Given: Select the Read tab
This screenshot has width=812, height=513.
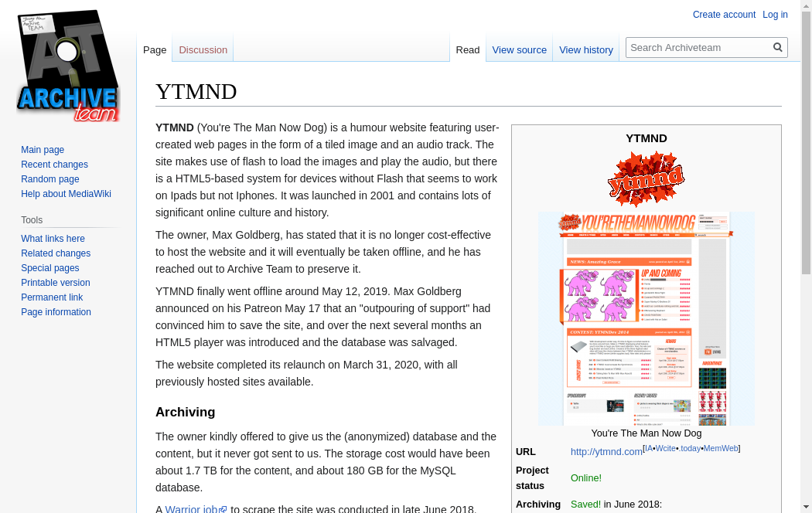Looking at the screenshot, I should coord(467,50).
